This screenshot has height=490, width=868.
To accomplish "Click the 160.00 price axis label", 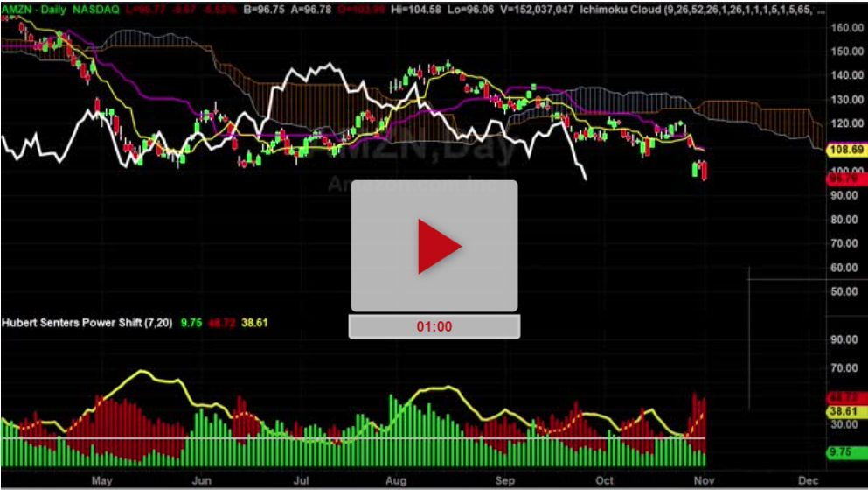I will point(847,27).
